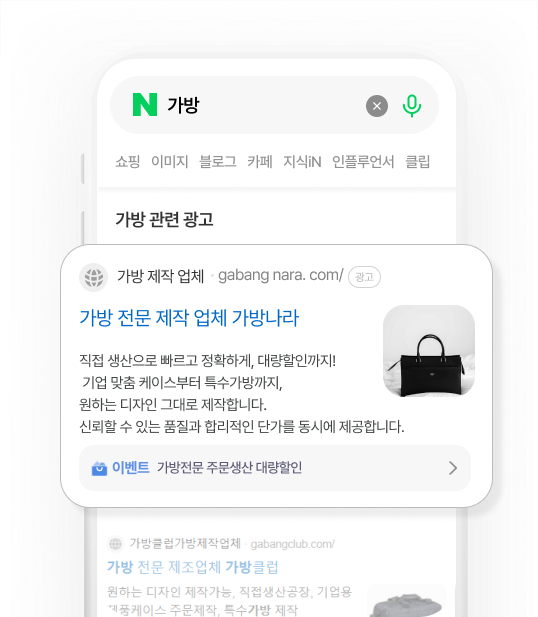This screenshot has height=617, width=538.
Task: Select the 클립 tab
Action: 418,161
